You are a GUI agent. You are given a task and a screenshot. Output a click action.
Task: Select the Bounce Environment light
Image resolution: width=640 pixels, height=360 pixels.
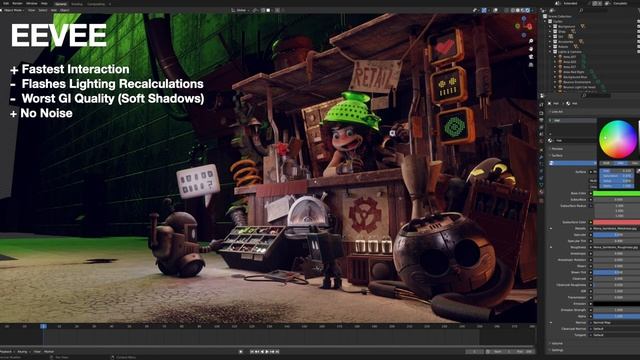coord(576,82)
